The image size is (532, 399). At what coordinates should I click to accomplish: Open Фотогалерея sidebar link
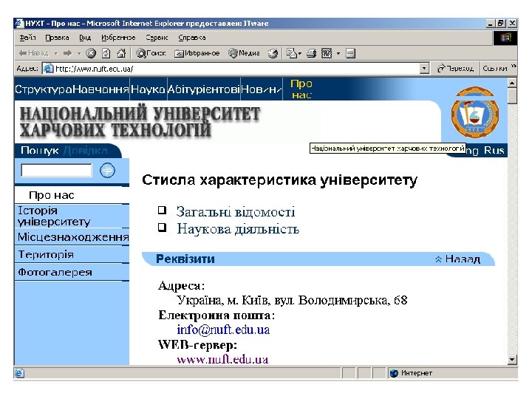(55, 272)
